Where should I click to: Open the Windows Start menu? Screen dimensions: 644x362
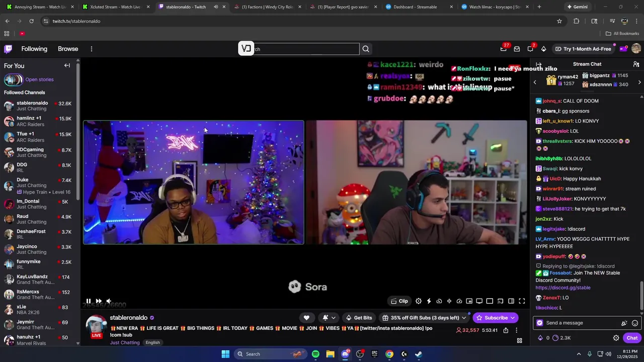[x=225, y=354]
